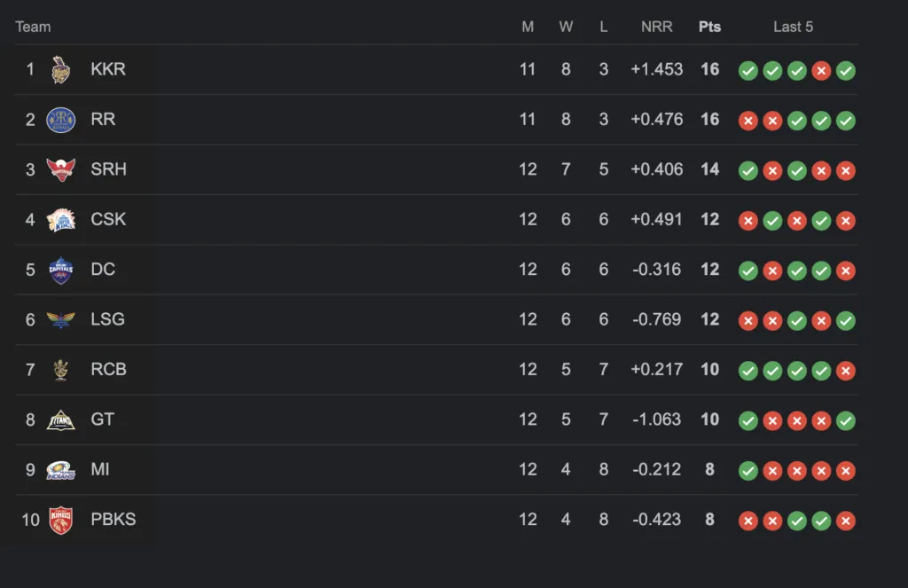Select the PBKS Kings logo
The height and width of the screenshot is (588, 908).
point(61,520)
